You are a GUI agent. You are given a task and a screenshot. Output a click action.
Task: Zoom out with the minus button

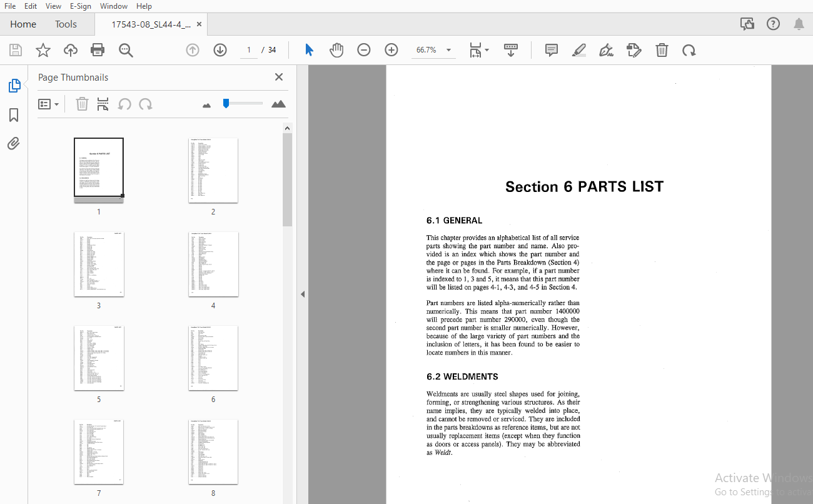(364, 50)
